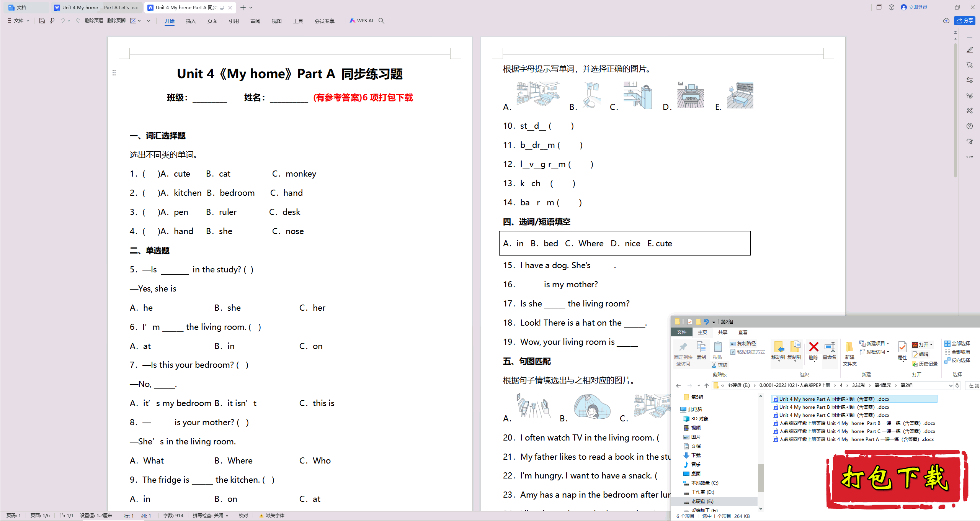Click the Pin to Quick Access icon
Viewport: 980px width, 521px height.
pos(683,347)
